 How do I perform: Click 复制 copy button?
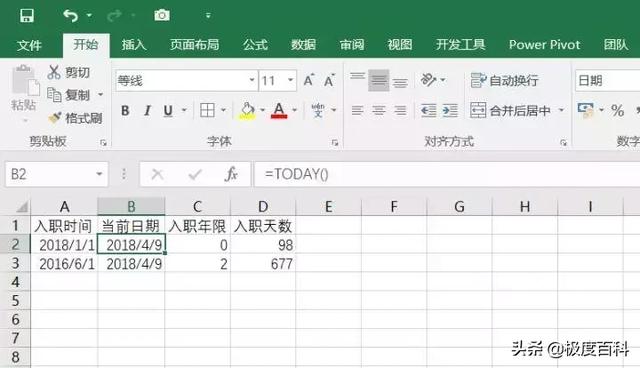[69, 95]
